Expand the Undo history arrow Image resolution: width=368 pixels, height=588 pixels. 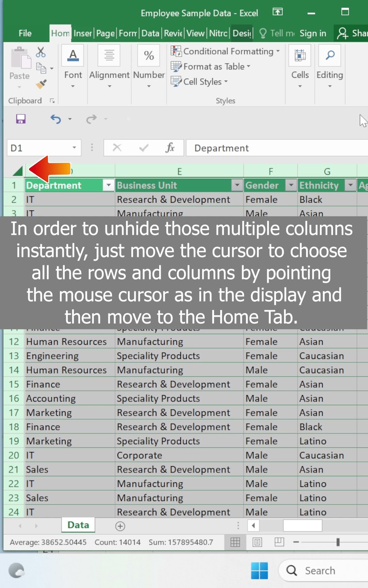click(70, 119)
